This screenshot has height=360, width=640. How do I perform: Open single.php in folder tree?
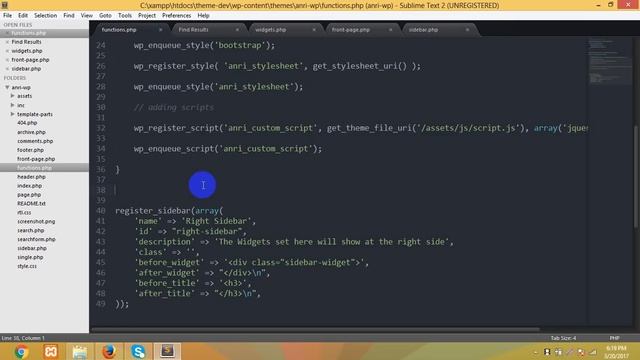[x=30, y=258]
